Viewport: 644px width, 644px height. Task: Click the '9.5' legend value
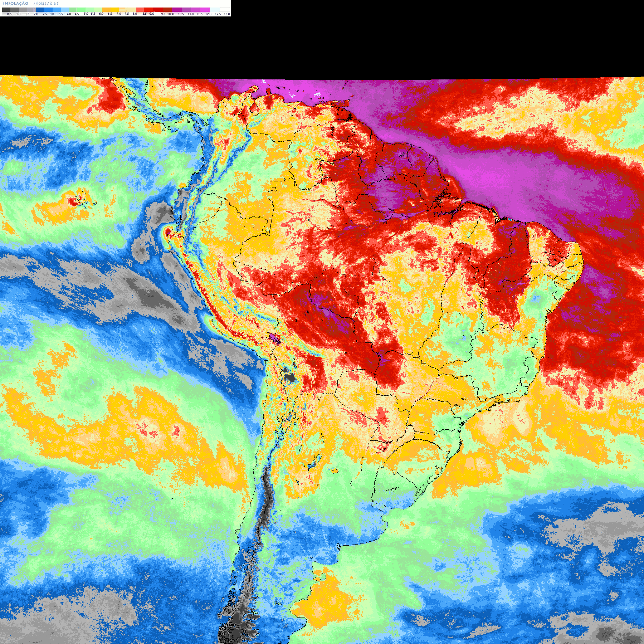(163, 14)
